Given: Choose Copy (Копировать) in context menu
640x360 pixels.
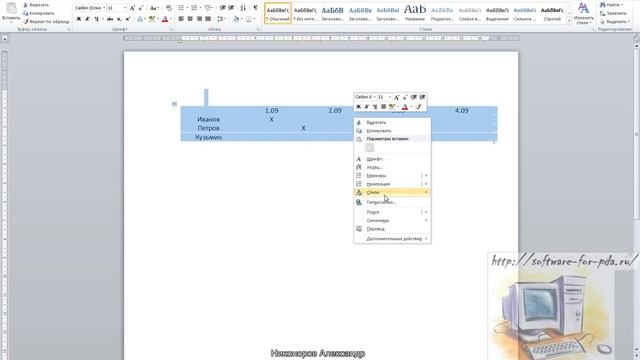Looking at the screenshot, I should pyautogui.click(x=392, y=131).
